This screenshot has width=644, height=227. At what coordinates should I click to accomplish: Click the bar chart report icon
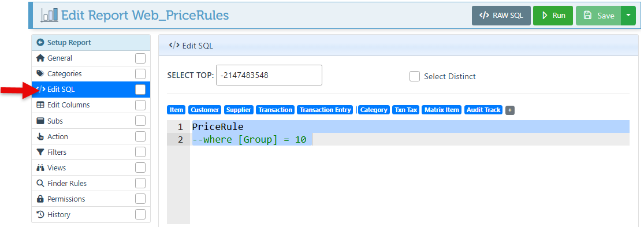(49, 15)
